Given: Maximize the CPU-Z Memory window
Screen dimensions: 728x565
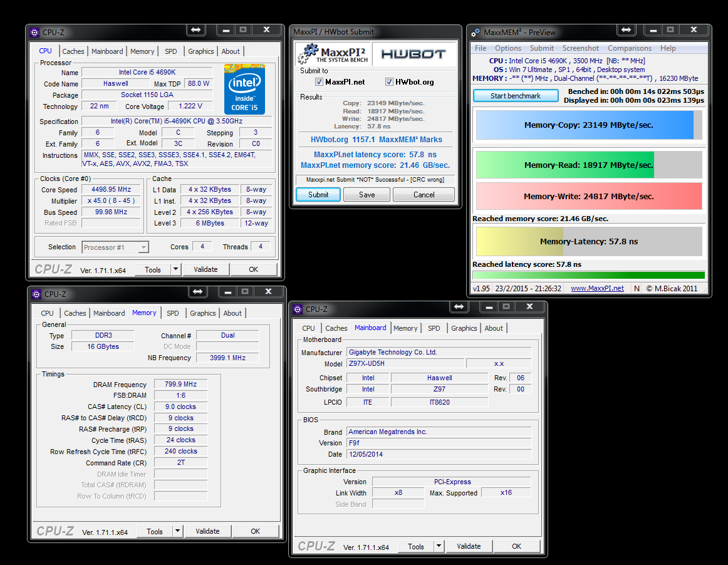Looking at the screenshot, I should (x=245, y=291).
